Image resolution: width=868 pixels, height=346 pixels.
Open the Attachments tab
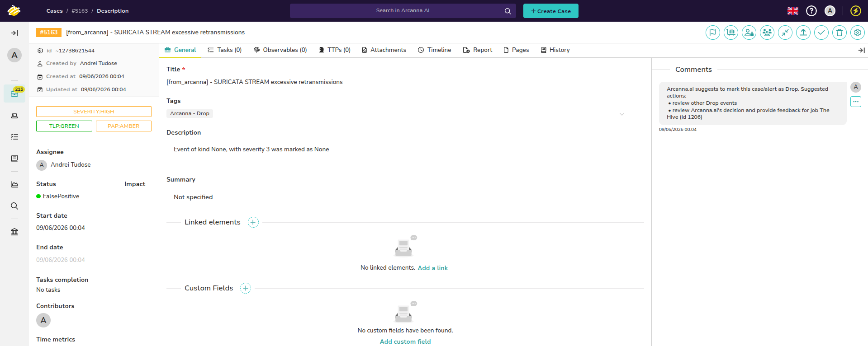coord(384,50)
